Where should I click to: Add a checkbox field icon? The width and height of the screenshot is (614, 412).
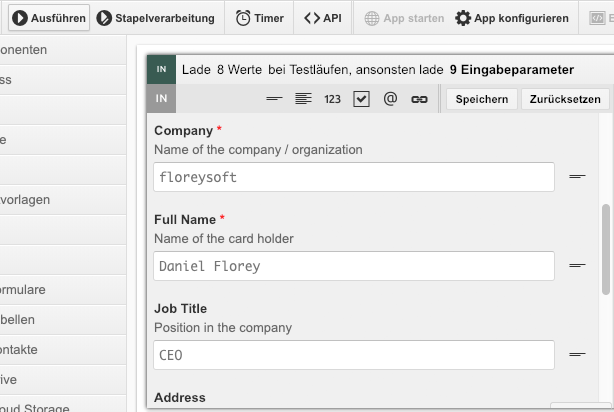(361, 99)
